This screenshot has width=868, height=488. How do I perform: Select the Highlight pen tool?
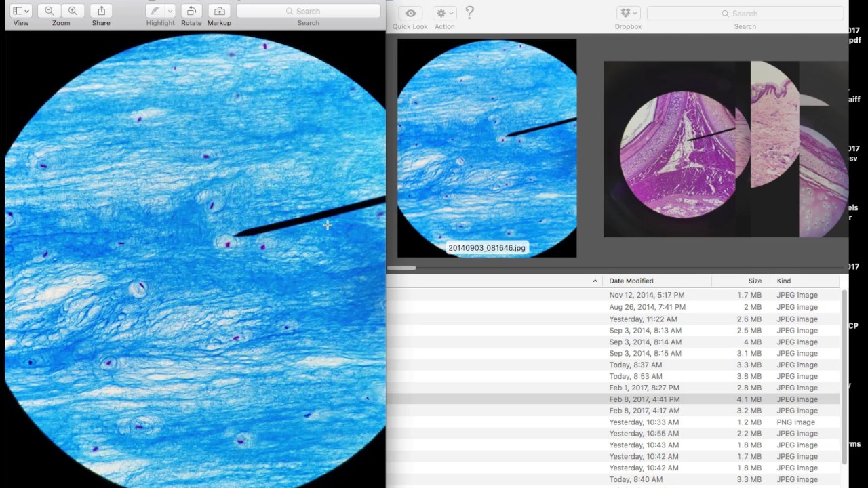tap(155, 12)
